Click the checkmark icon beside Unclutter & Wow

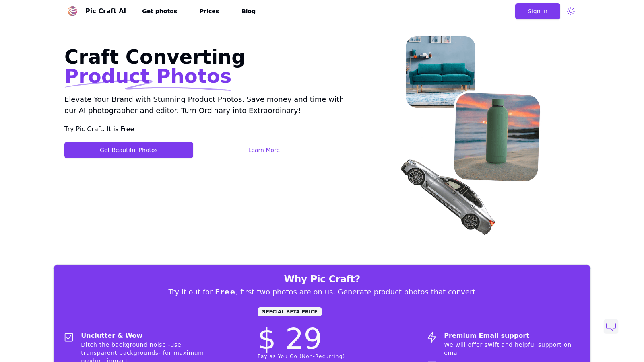click(x=69, y=337)
